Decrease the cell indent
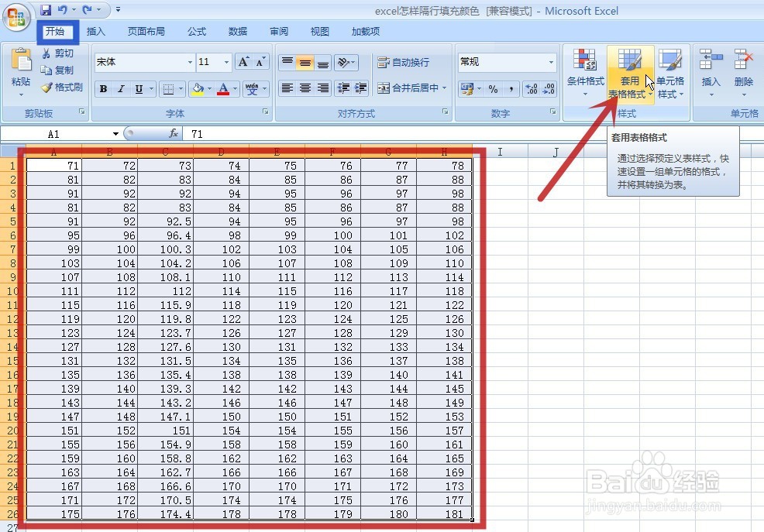 343,88
